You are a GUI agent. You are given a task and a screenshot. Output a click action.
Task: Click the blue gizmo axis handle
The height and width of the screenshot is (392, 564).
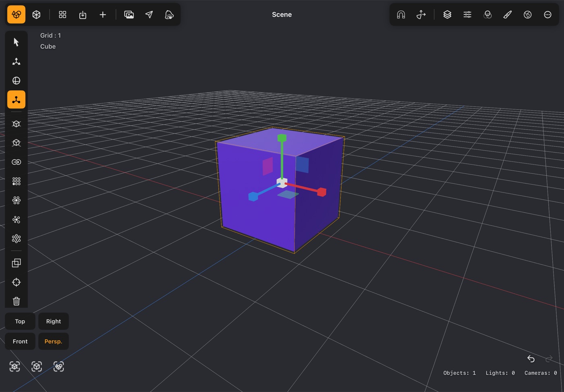click(253, 197)
